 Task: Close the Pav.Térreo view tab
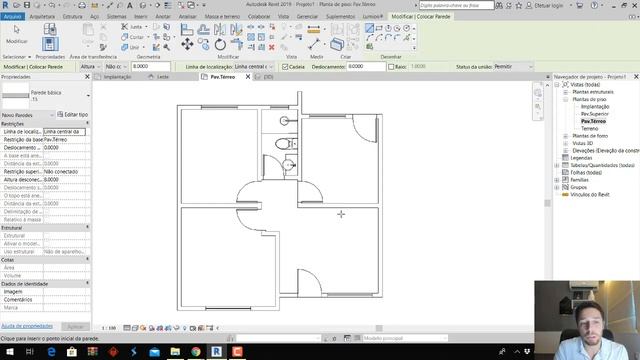coord(248,77)
